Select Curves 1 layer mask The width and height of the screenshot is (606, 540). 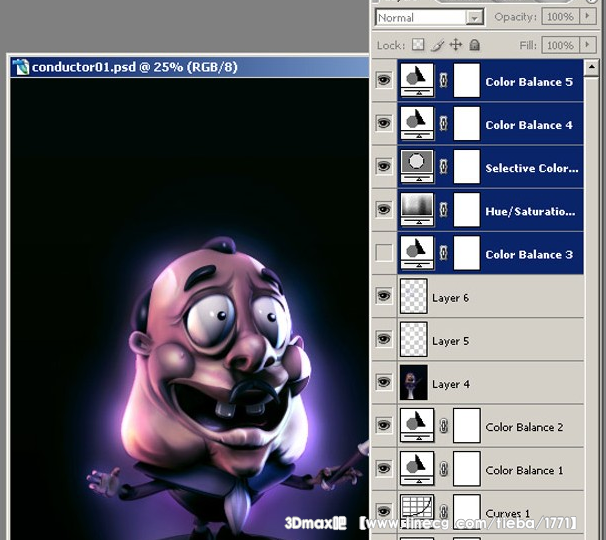pos(467,511)
